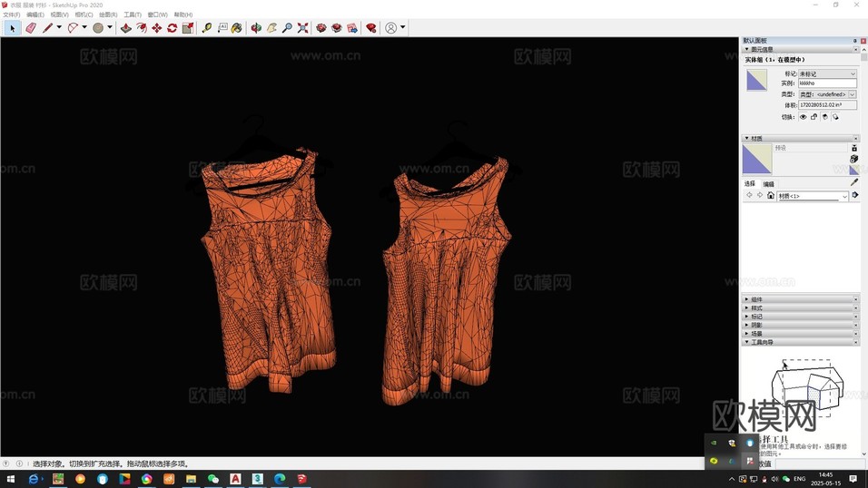Click the materials Home icon
Screen dimensions: 868x488
pyautogui.click(x=770, y=195)
